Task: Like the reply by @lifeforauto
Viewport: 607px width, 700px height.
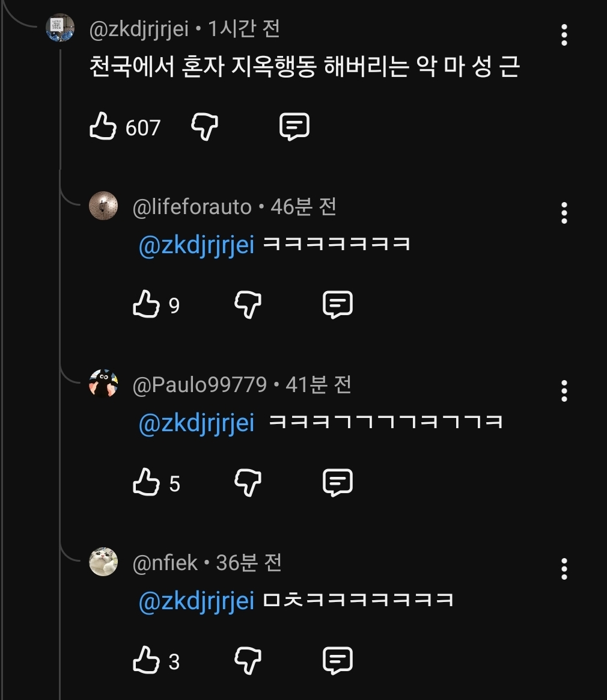Action: point(146,305)
